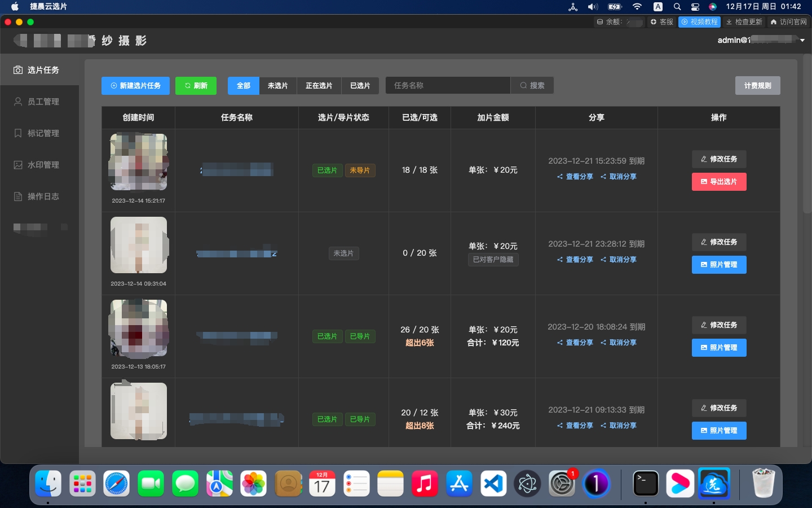Click the 新建选片任务 button
This screenshot has width=812, height=508.
click(x=136, y=86)
